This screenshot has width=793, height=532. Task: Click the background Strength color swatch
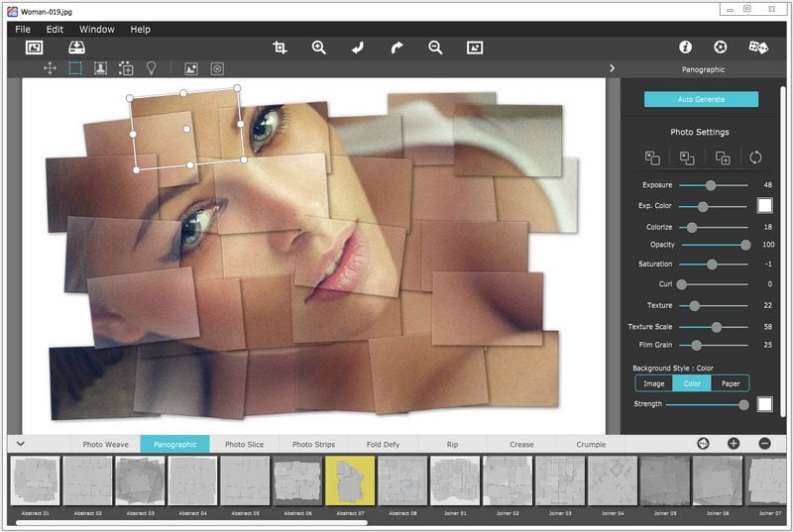tap(764, 404)
